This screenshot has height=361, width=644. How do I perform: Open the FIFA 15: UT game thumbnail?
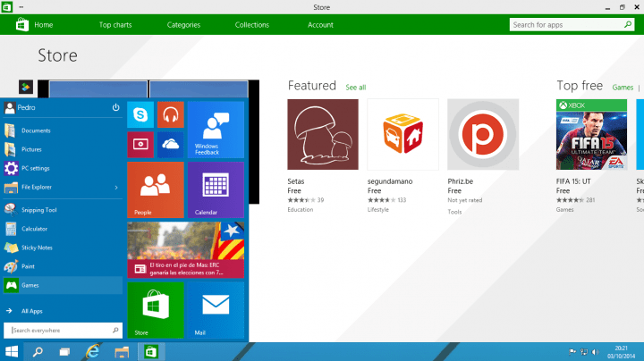point(591,134)
